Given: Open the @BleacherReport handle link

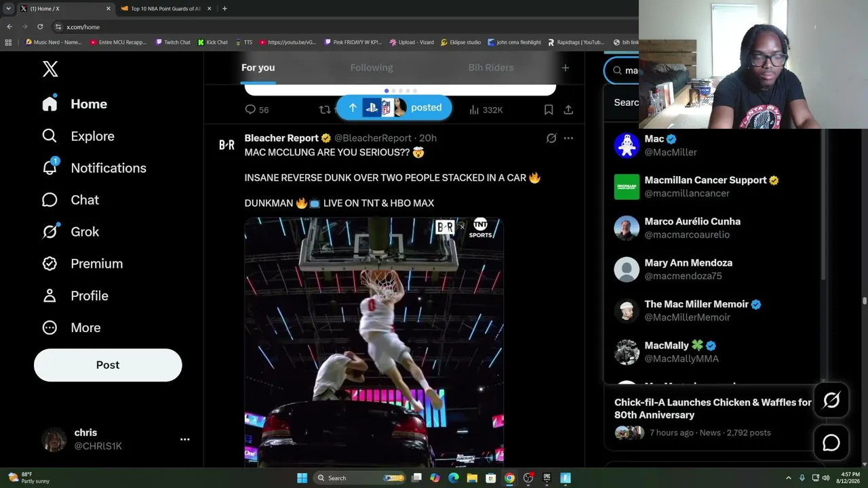Looking at the screenshot, I should coord(372,138).
